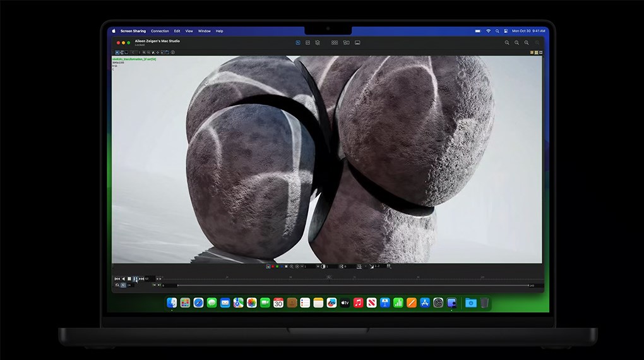Screen dimensions: 644x360
Task: Click the display icon in Screen Sharing toolbar
Action: point(357,43)
